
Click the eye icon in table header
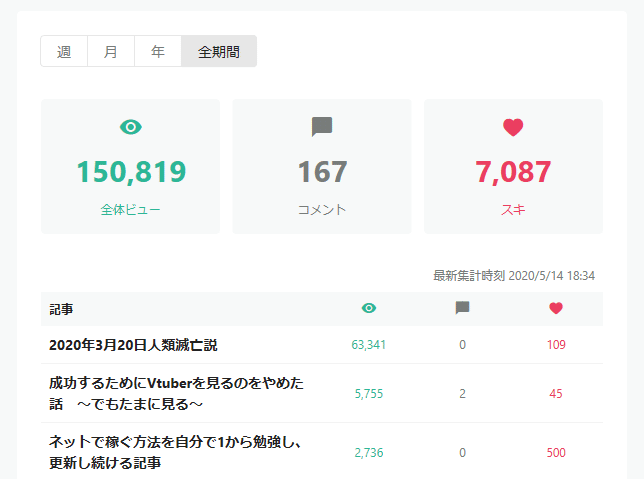tap(369, 308)
